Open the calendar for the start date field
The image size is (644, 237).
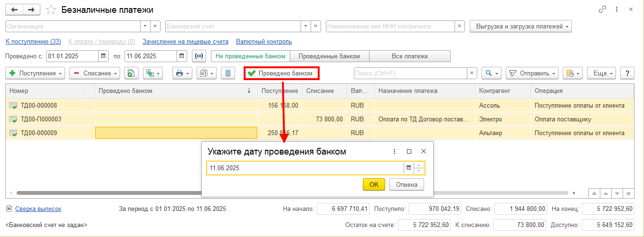(x=104, y=56)
